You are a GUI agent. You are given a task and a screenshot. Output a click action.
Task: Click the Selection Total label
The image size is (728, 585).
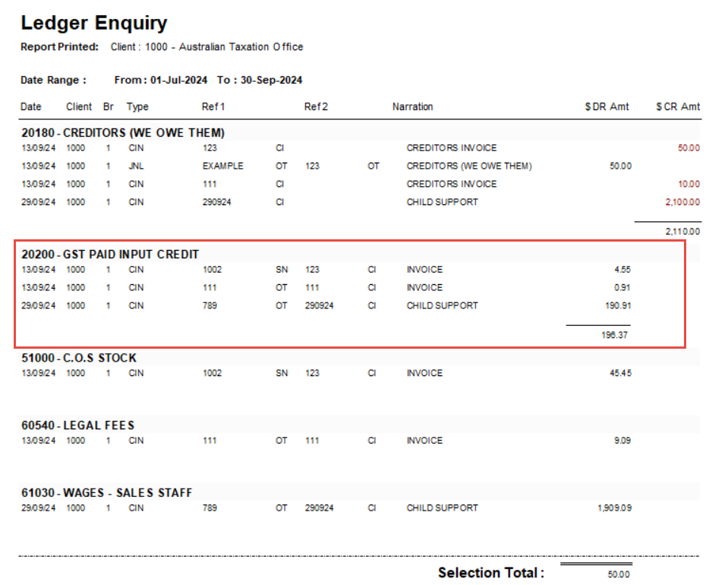pos(490,573)
